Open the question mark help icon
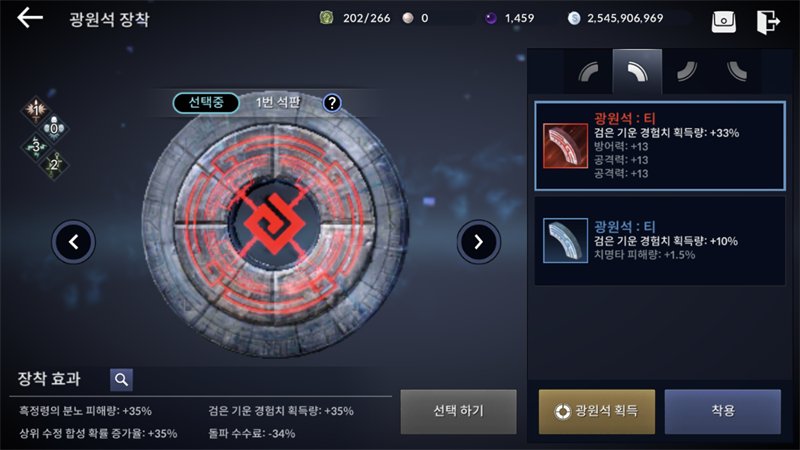800x450 pixels. pos(332,103)
